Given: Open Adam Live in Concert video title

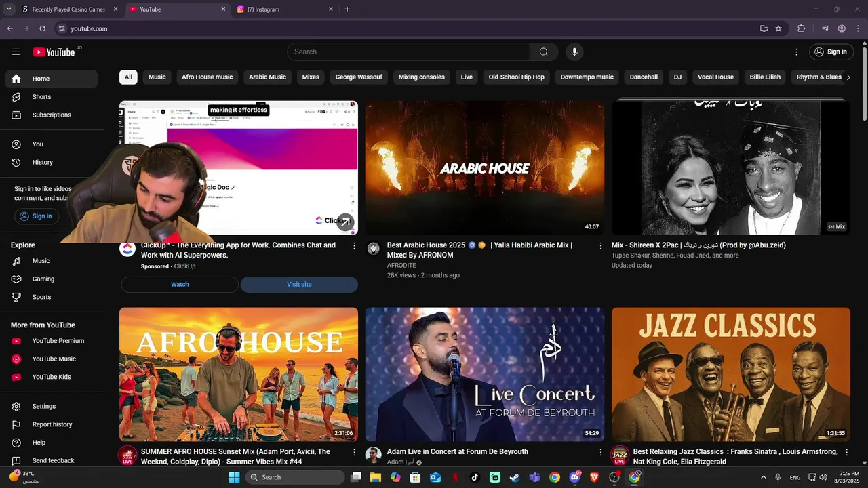Looking at the screenshot, I should (458, 452).
